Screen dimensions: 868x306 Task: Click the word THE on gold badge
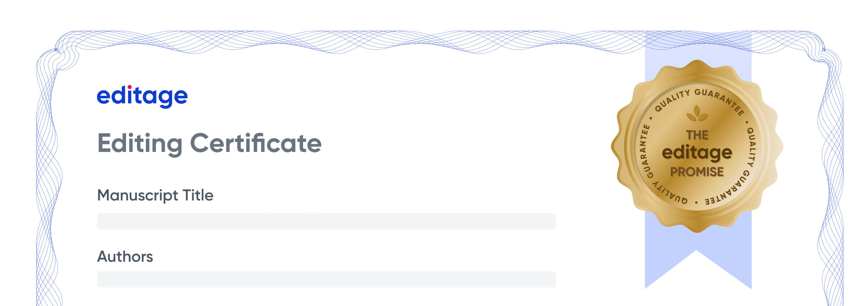point(697,135)
